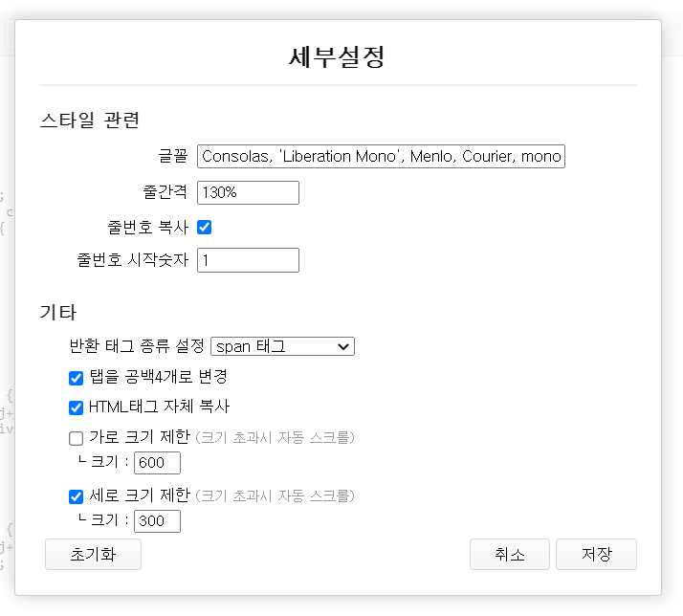Click the 취소 cancel button
The image size is (683, 616).
(x=510, y=554)
